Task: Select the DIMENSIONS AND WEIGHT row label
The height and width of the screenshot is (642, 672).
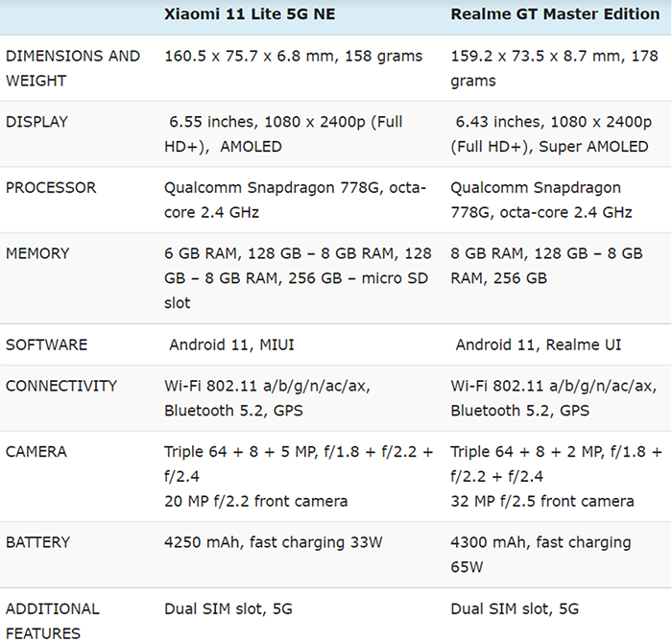Action: tap(73, 68)
